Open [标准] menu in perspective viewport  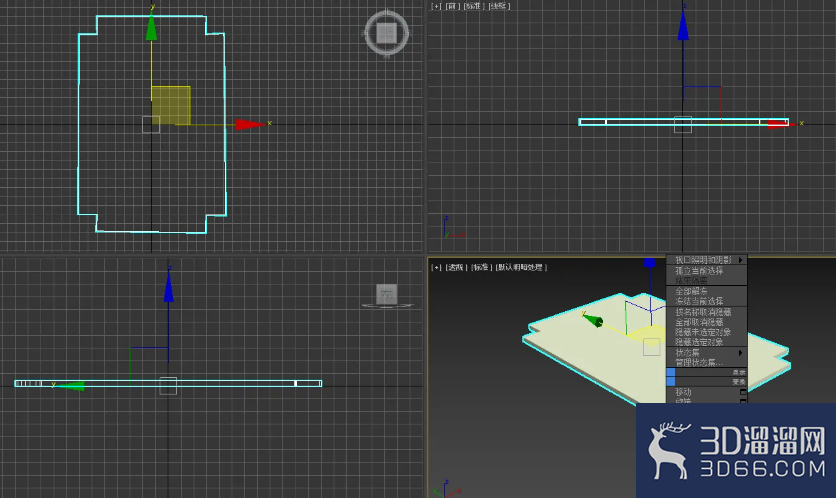(481, 267)
